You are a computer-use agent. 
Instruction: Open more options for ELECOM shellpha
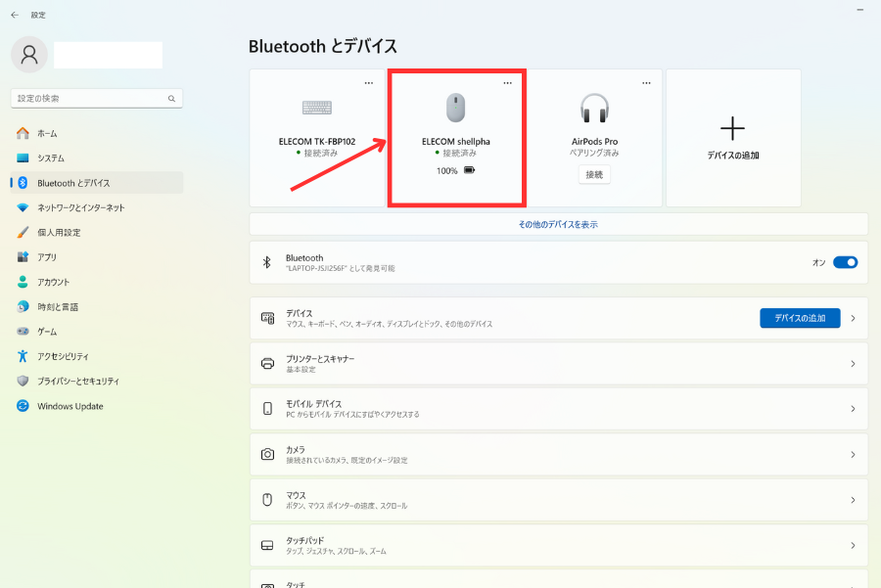click(x=507, y=83)
